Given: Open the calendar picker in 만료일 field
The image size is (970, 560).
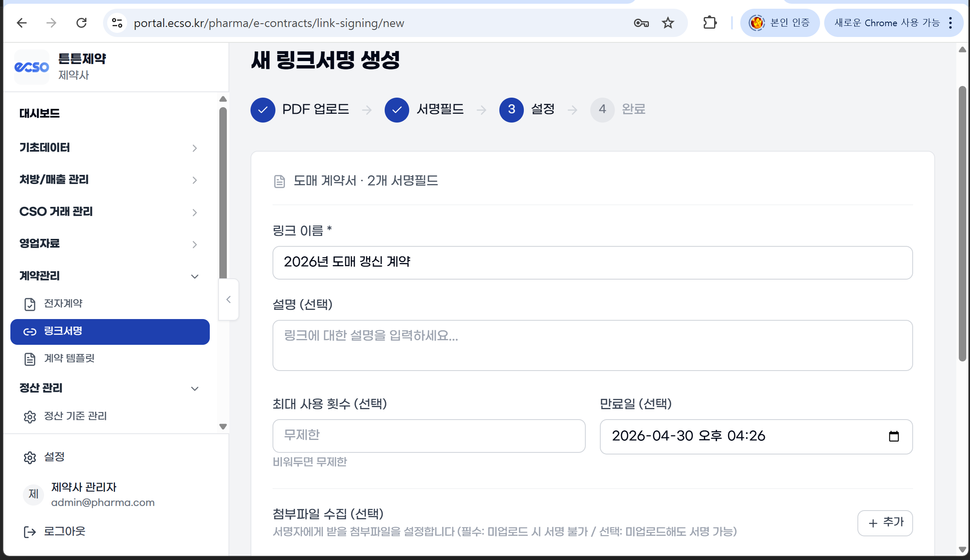Looking at the screenshot, I should [x=894, y=436].
